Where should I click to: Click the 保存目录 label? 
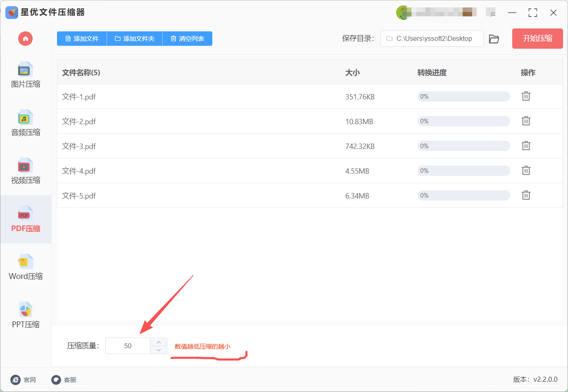coord(358,38)
